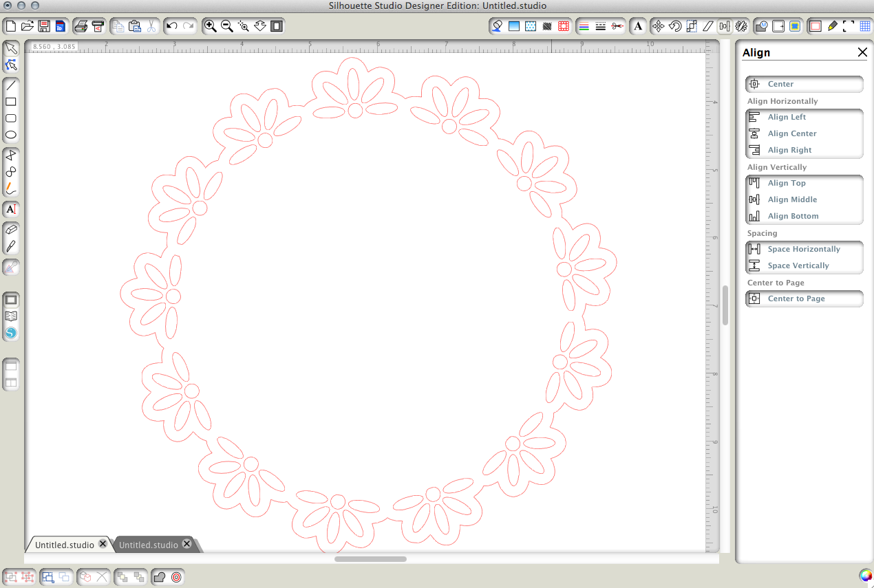The width and height of the screenshot is (874, 588).
Task: Zoom out with the minus magnifier
Action: pyautogui.click(x=226, y=26)
